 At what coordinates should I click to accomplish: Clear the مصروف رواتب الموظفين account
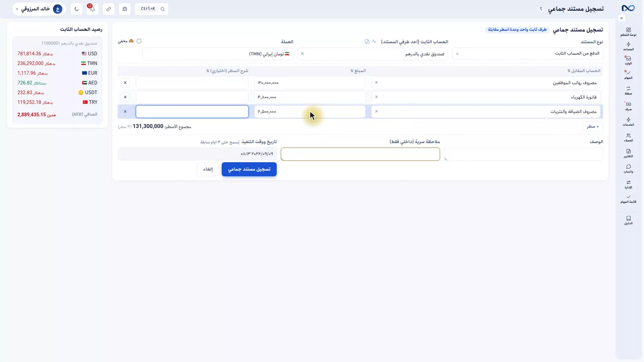coord(376,82)
